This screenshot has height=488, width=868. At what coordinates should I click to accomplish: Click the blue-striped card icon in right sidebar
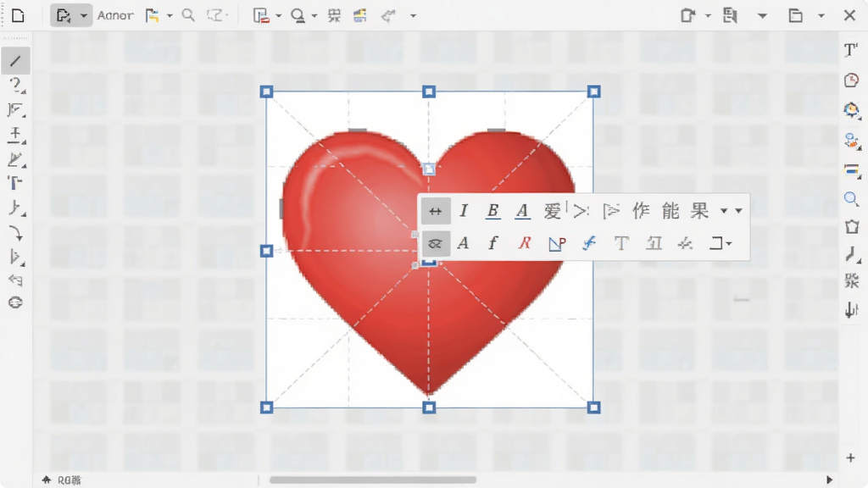point(852,170)
